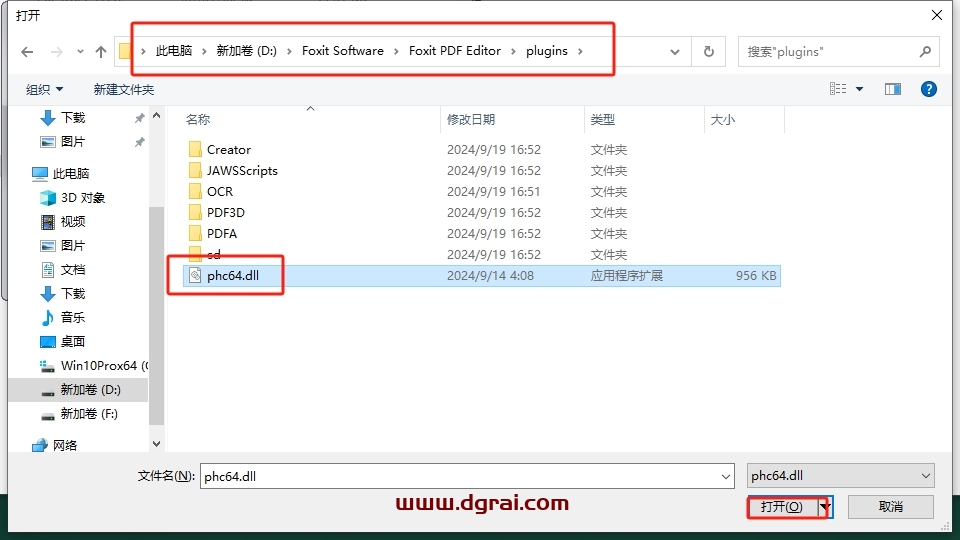Click the OCR folder icon
The image size is (960, 540).
coord(195,192)
